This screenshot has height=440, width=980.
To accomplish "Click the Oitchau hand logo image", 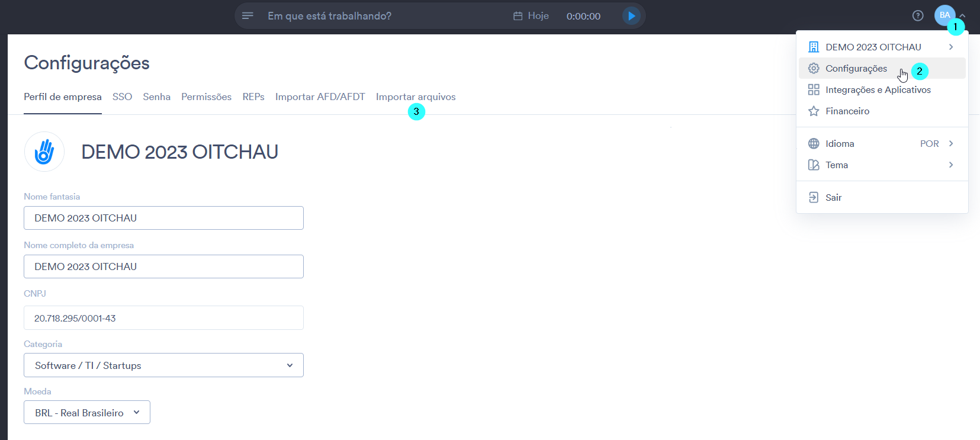I will point(44,152).
